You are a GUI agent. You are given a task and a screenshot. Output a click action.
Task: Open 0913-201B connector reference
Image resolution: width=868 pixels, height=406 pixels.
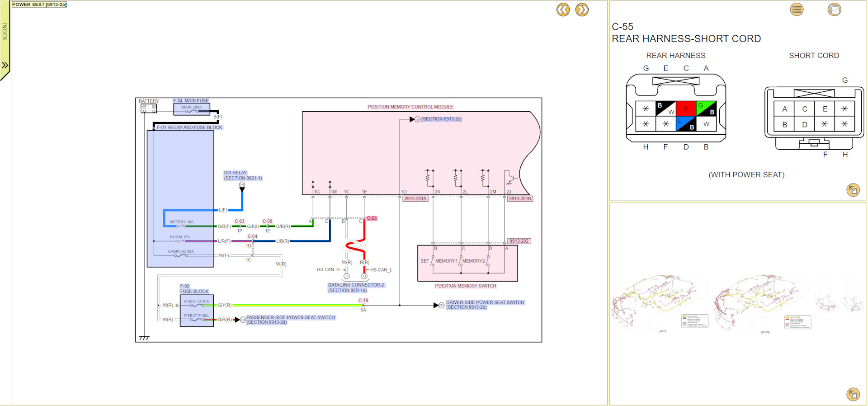[x=520, y=199]
